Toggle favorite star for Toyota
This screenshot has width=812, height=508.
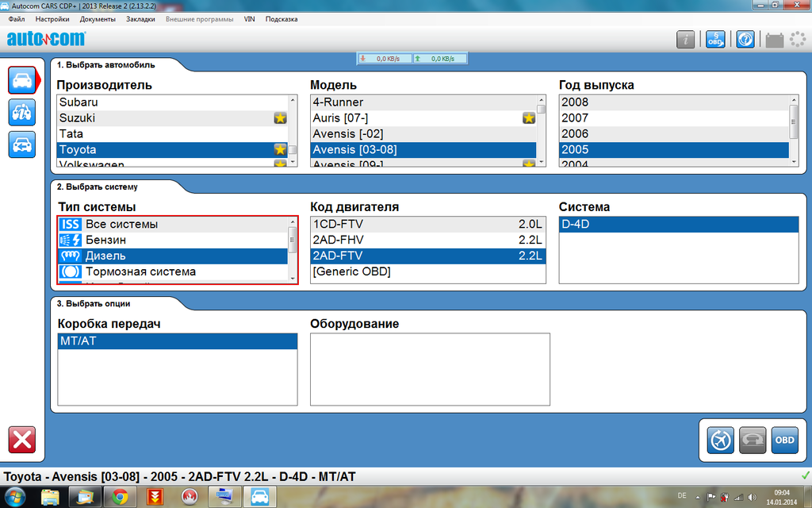[x=280, y=150]
